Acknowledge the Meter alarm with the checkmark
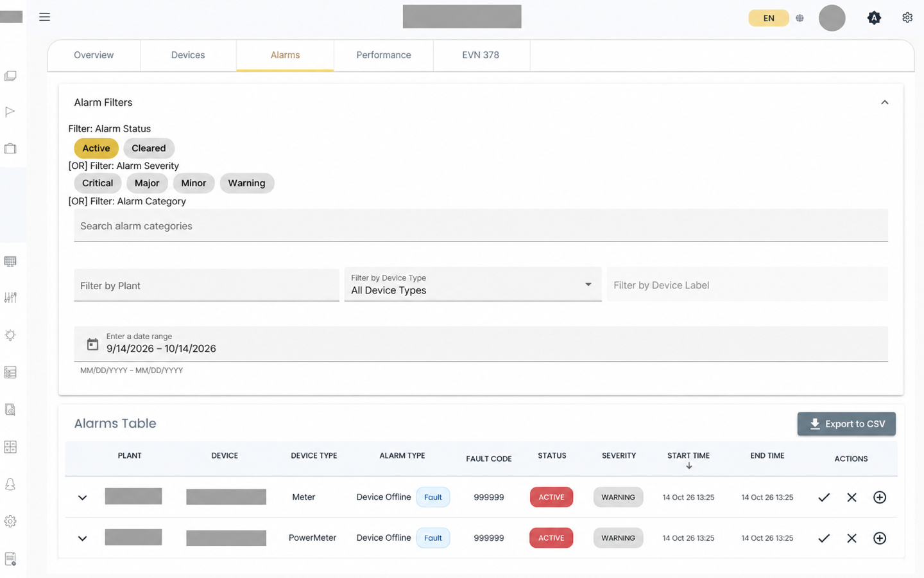Image resolution: width=924 pixels, height=578 pixels. point(824,497)
